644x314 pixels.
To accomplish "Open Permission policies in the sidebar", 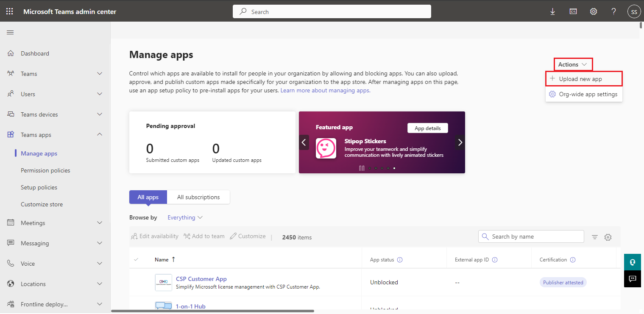I will 45,170.
